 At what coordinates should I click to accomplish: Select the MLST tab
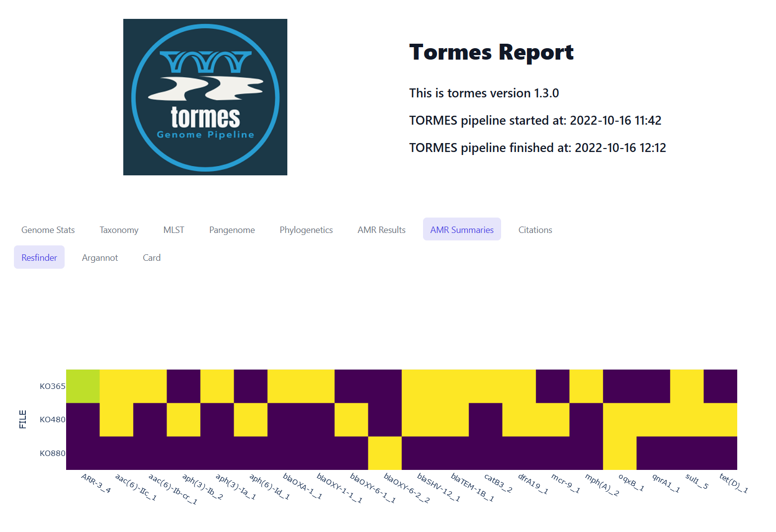[x=173, y=229]
